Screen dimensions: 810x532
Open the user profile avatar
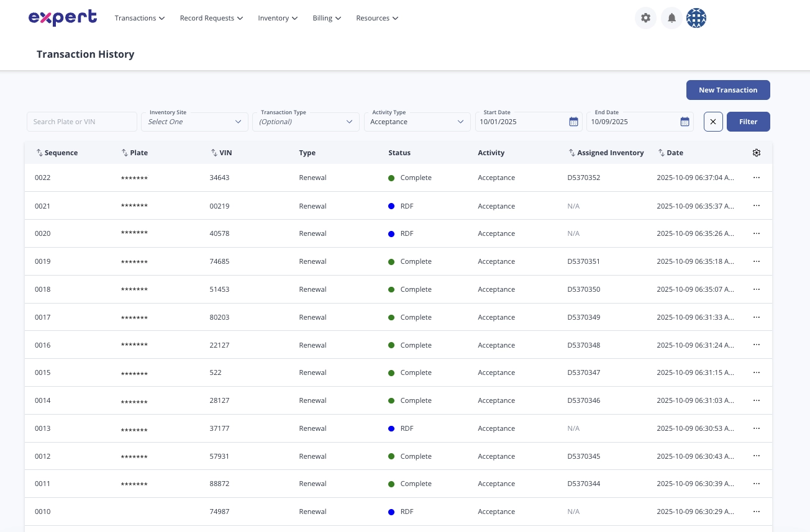pos(696,18)
